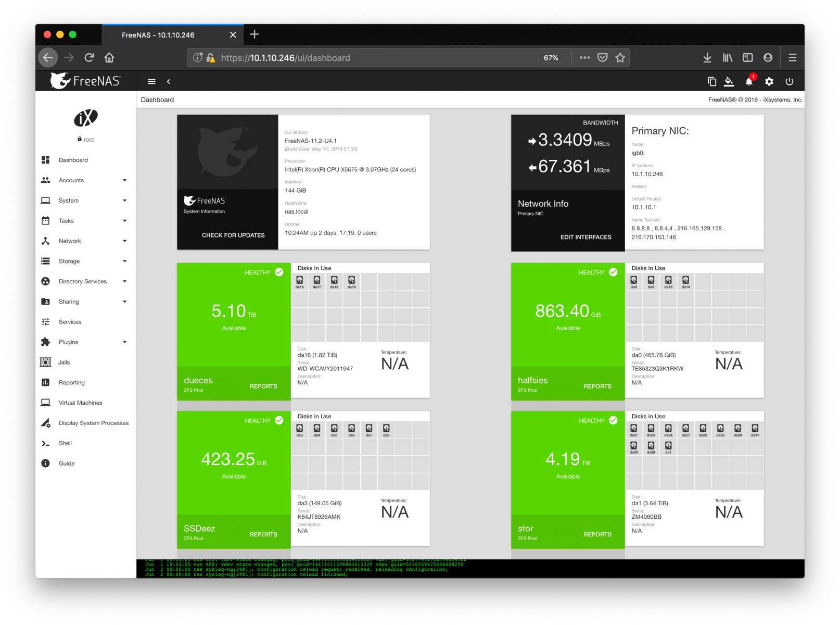Click the 67% zoom level indicator
This screenshot has width=840, height=625.
point(551,58)
